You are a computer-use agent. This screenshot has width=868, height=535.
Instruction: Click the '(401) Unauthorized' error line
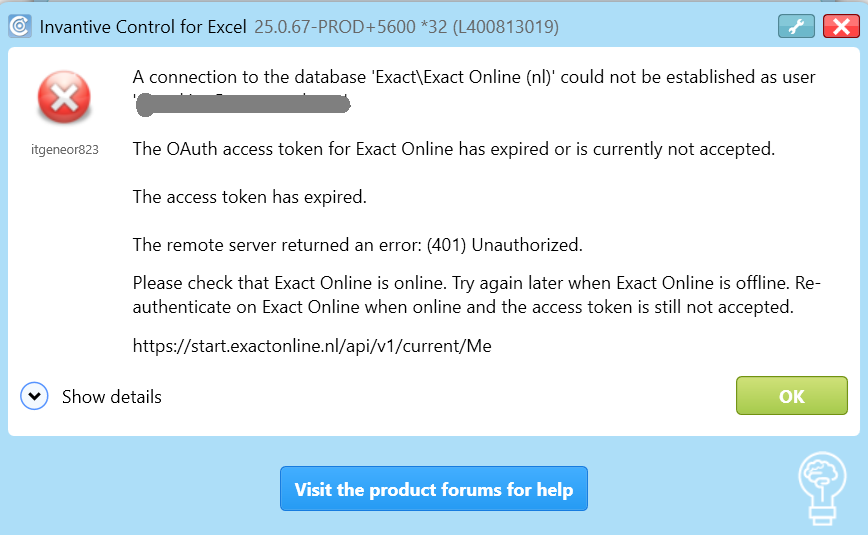coord(357,244)
